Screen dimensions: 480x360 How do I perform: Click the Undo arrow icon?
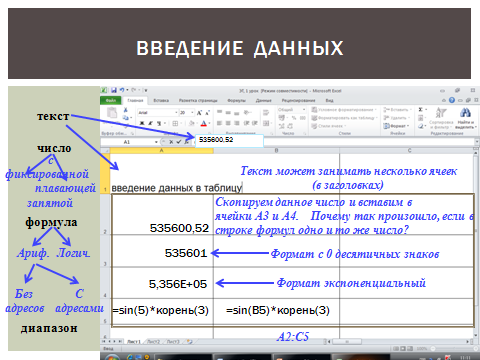pyautogui.click(x=122, y=90)
